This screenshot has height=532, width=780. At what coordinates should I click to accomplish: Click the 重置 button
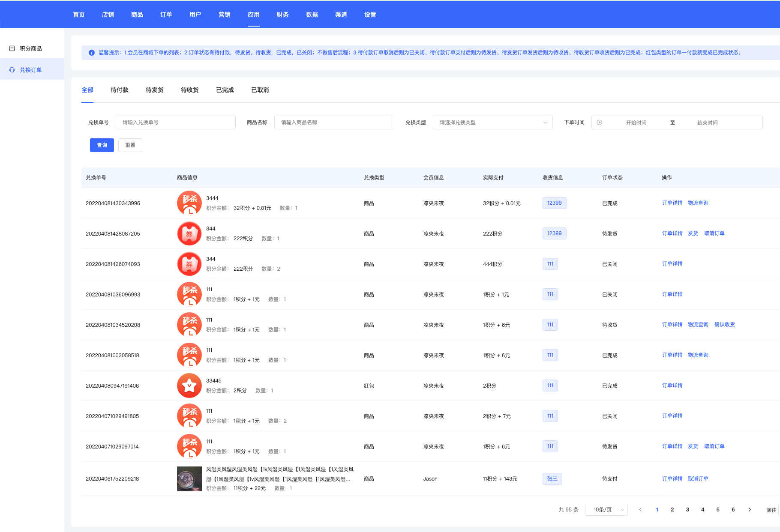(130, 145)
